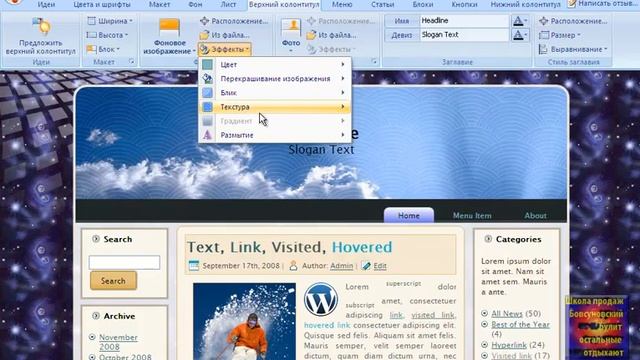Click the Hyperlink category link

509,345
